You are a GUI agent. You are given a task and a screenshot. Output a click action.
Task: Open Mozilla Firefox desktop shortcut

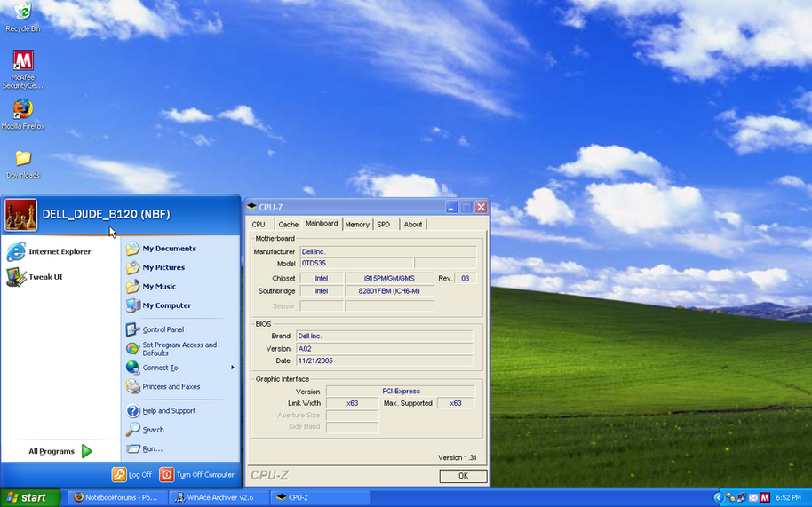(23, 115)
